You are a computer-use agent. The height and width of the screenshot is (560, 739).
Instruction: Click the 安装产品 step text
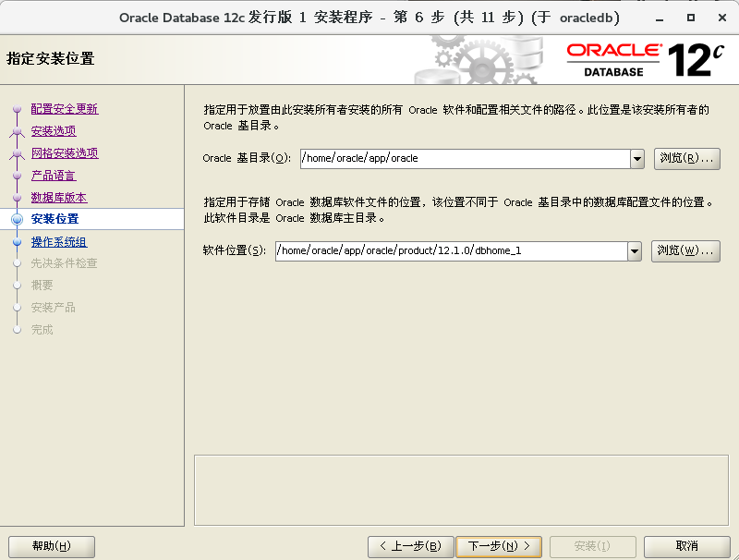pos(54,308)
